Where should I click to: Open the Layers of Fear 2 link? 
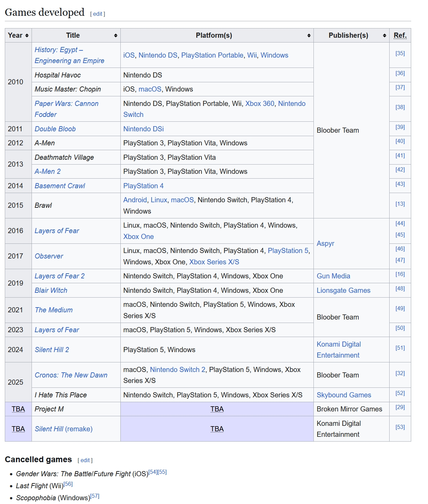click(x=59, y=276)
